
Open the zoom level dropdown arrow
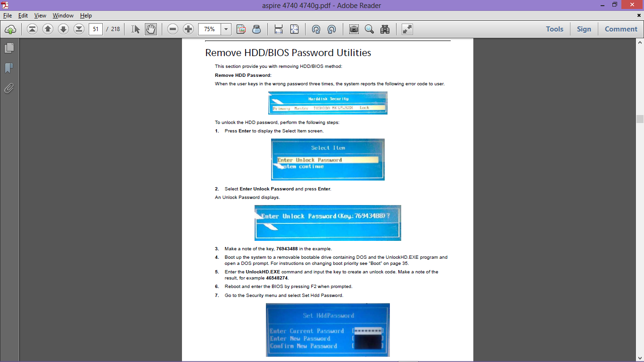226,29
